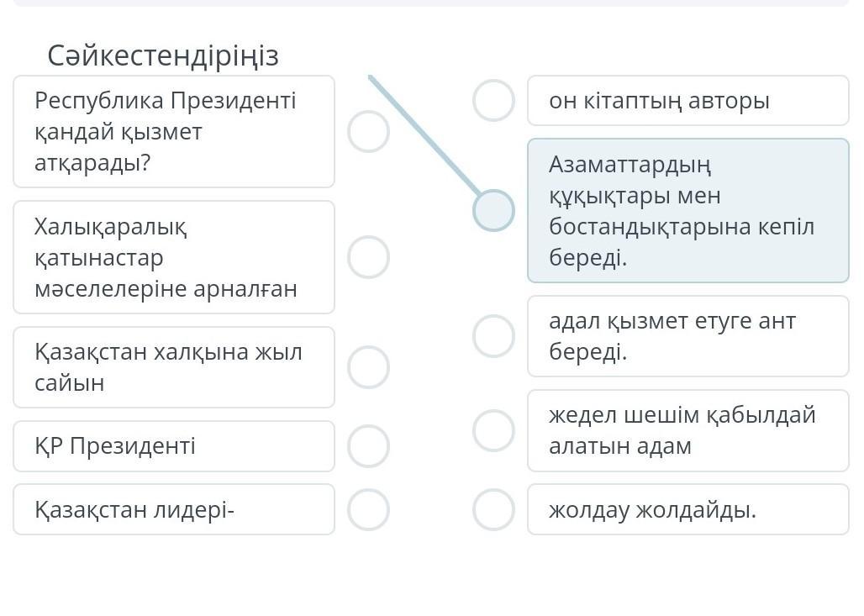Click the circle beside 'Қазақстан халқына жыл сайын'

coord(368,367)
